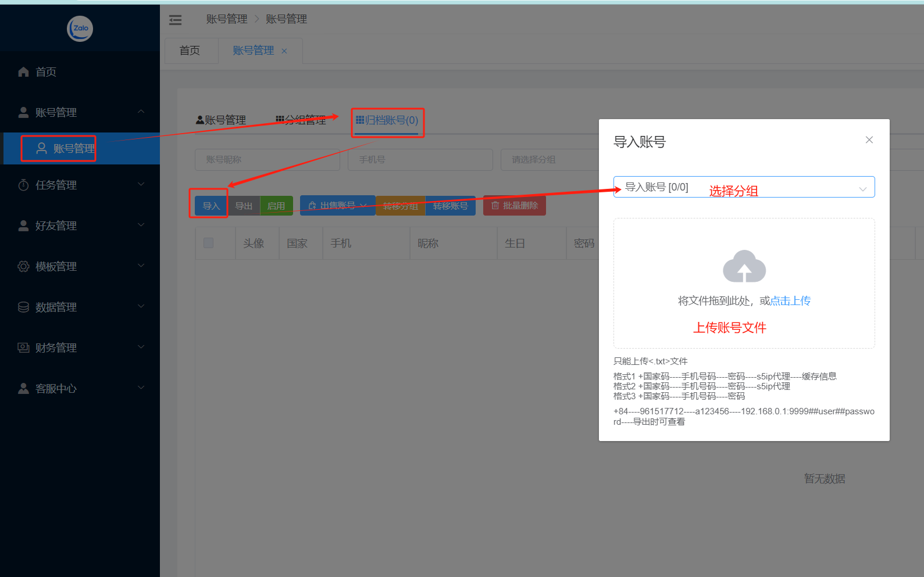Switch to the 首页 page tab
Screen dimensions: 924x577
(190, 51)
